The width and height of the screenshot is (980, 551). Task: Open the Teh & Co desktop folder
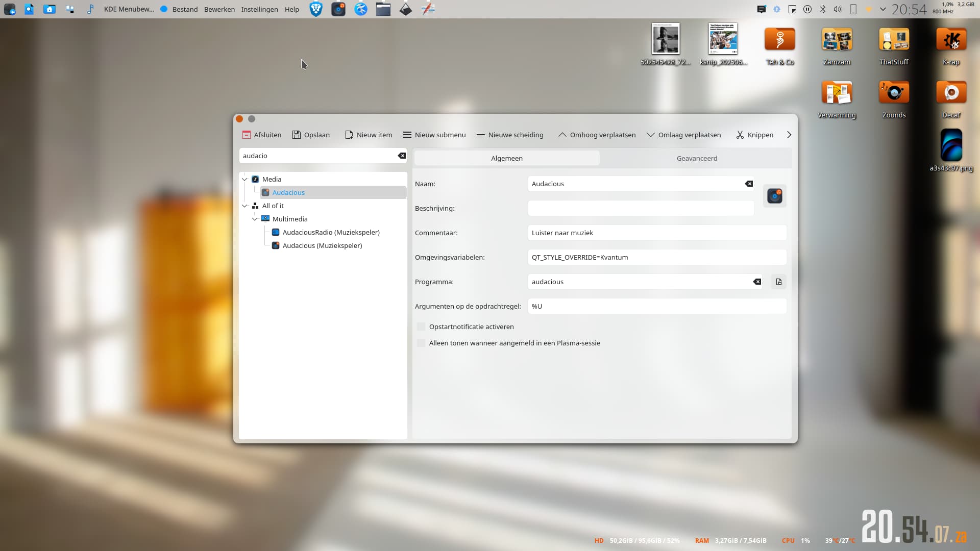pos(780,45)
